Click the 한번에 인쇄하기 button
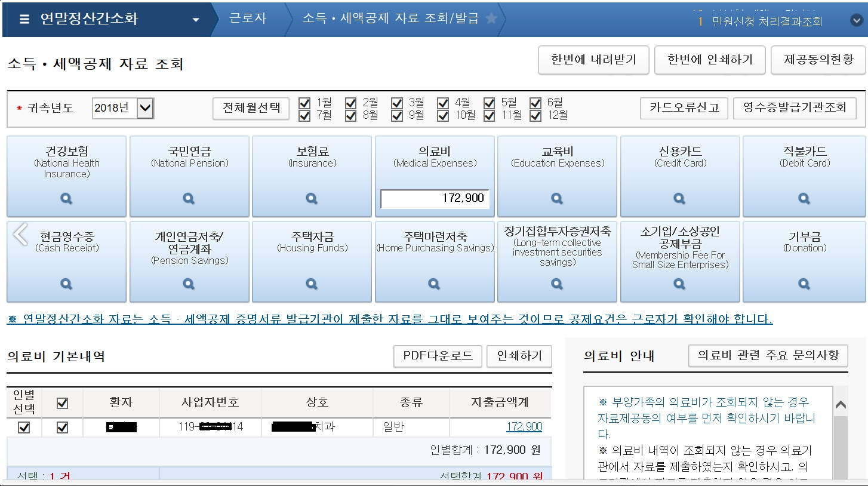868x486 pixels. [x=710, y=60]
